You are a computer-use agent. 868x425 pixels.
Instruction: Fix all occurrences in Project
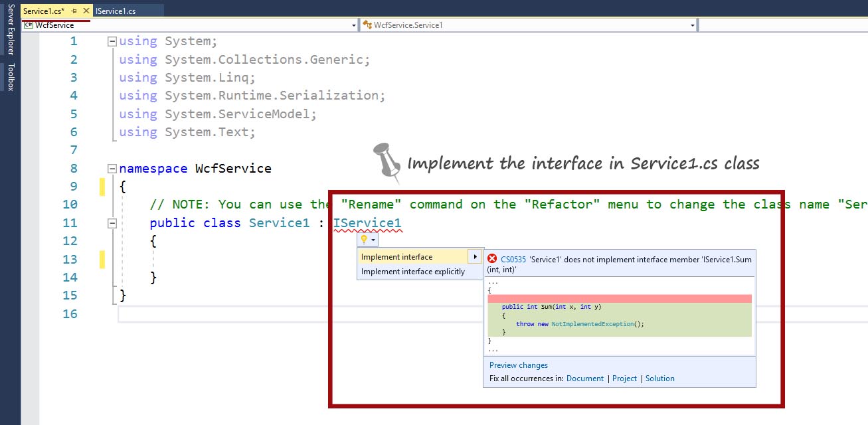(x=624, y=379)
